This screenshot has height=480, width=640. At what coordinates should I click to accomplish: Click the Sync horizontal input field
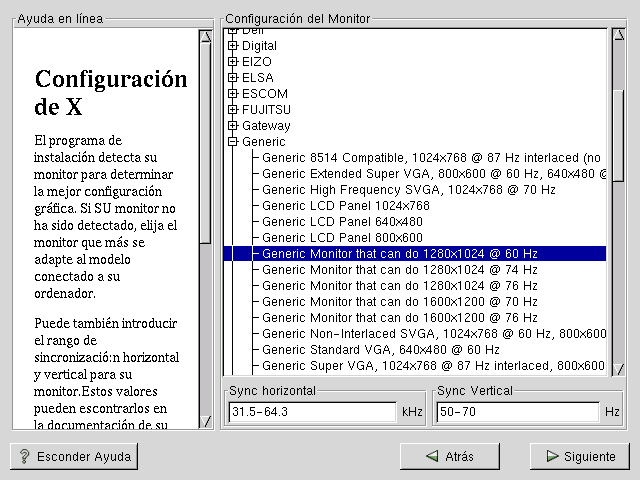tap(311, 412)
